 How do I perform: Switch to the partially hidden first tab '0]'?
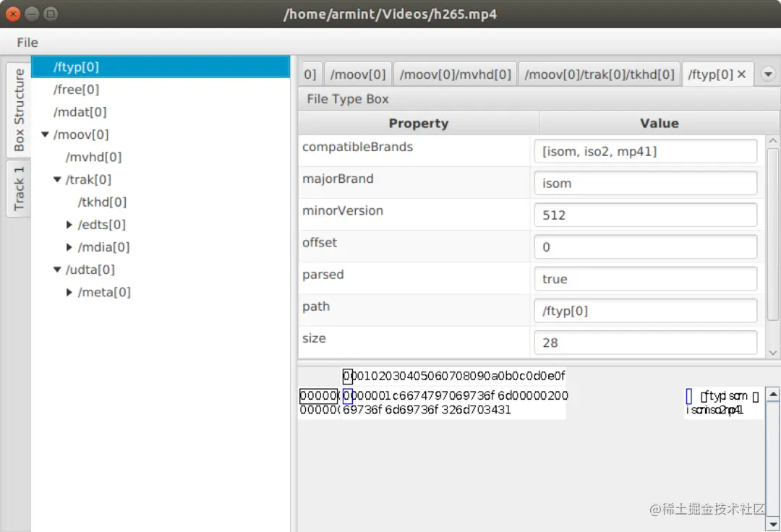pyautogui.click(x=310, y=74)
